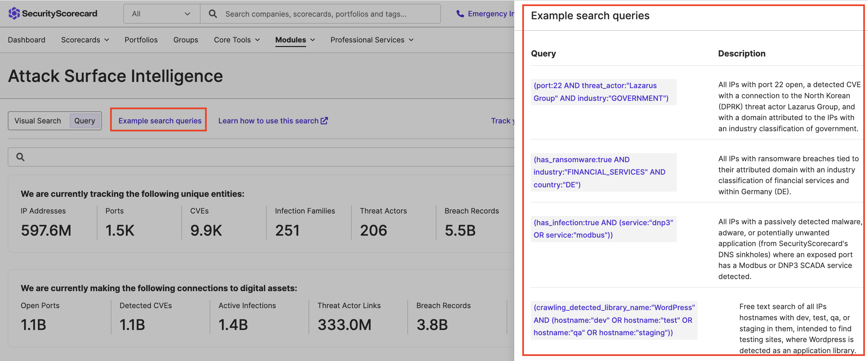Click the CVEs 9.9K value
The width and height of the screenshot is (868, 361).
click(206, 230)
